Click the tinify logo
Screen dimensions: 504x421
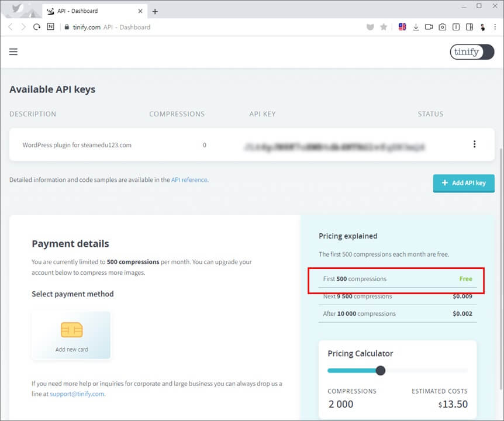[472, 51]
